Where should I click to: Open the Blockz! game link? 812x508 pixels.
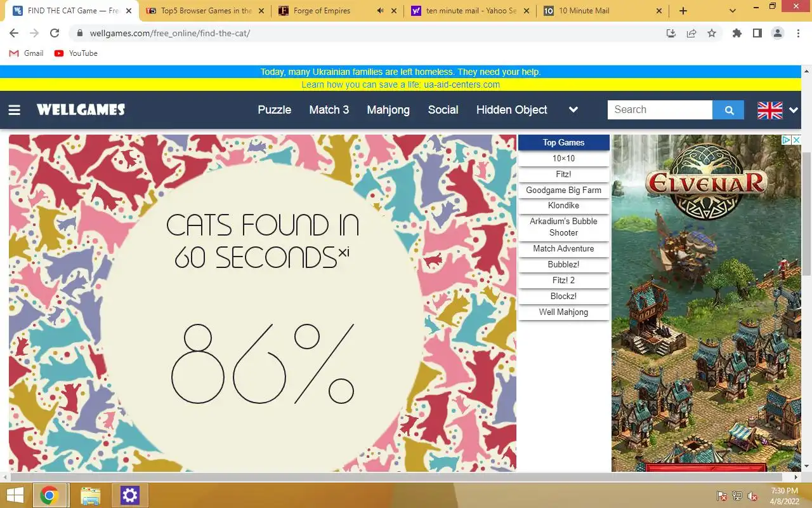(563, 296)
